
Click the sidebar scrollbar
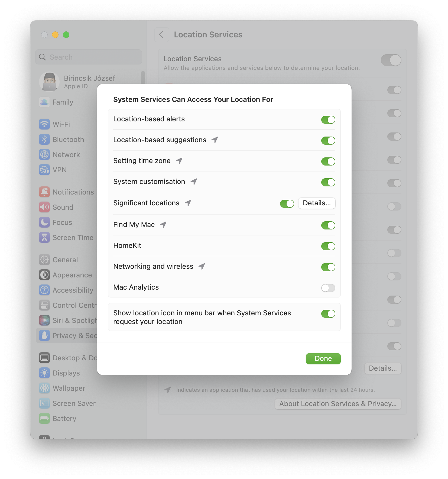click(x=143, y=77)
